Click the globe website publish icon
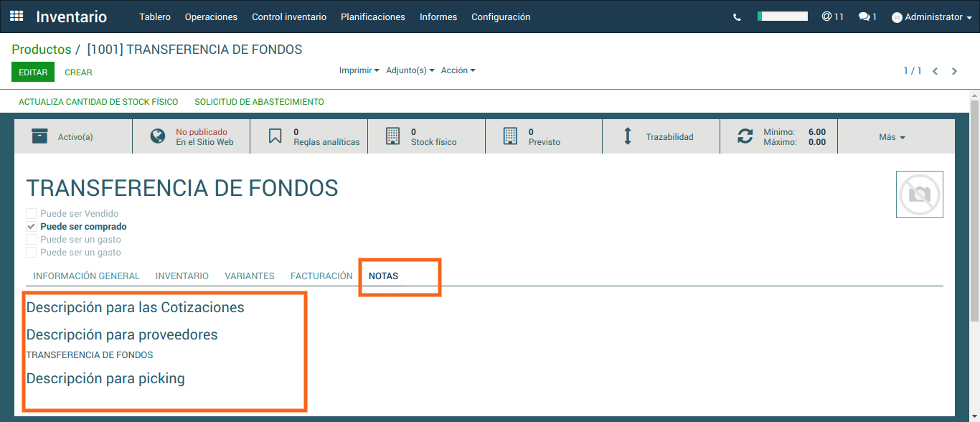980x422 pixels. tap(158, 136)
